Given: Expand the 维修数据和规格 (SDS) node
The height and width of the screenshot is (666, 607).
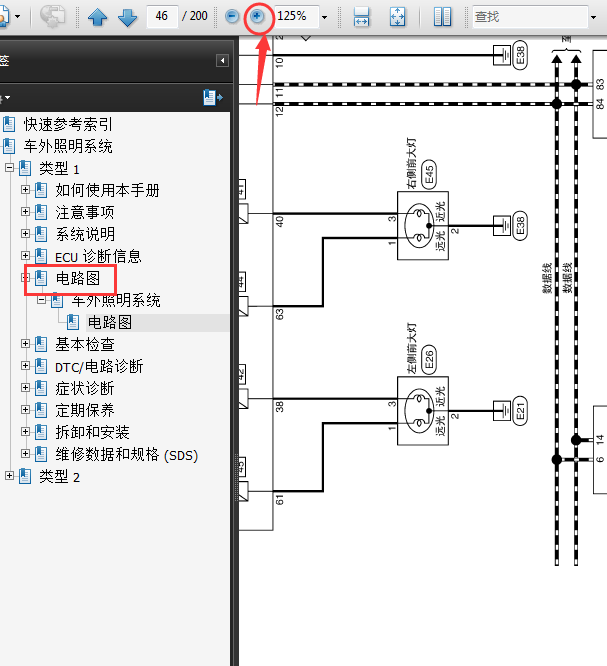Looking at the screenshot, I should (x=25, y=454).
